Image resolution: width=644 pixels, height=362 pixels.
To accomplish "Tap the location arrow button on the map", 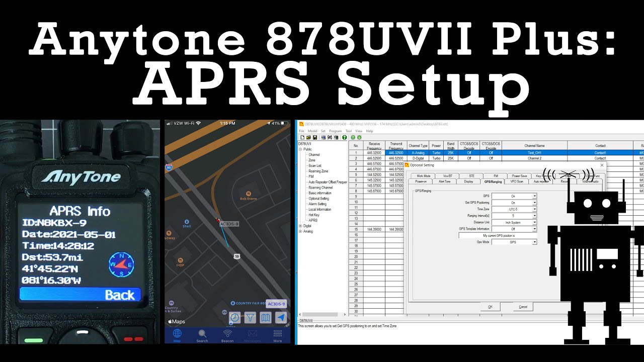I will point(281,318).
